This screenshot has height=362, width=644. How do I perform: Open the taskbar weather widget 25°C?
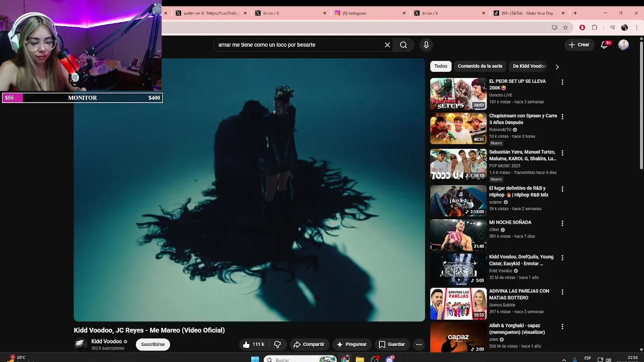[17, 358]
